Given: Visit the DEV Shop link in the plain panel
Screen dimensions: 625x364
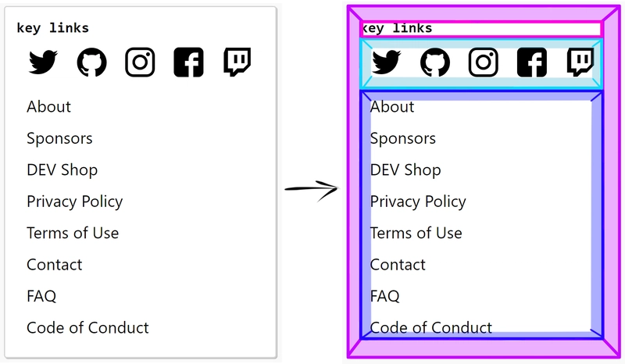Looking at the screenshot, I should (62, 170).
